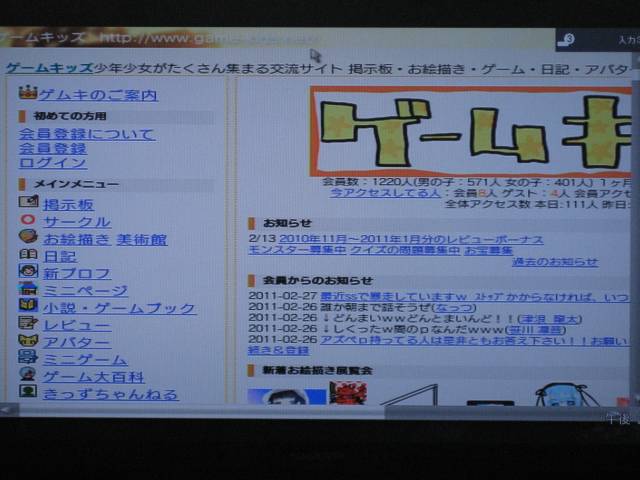Click the 掲示板 bulletin board icon
Viewport: 640px width, 480px height.
click(28, 204)
